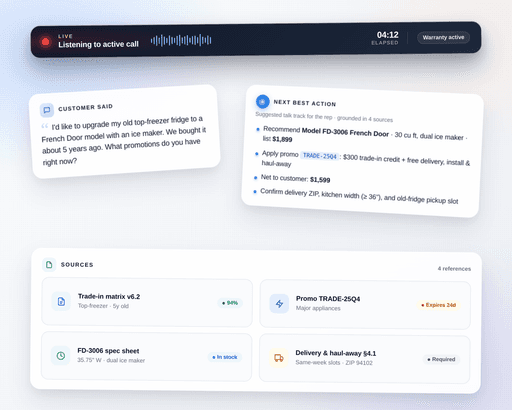Click the 94% confidence badge

[x=230, y=303]
